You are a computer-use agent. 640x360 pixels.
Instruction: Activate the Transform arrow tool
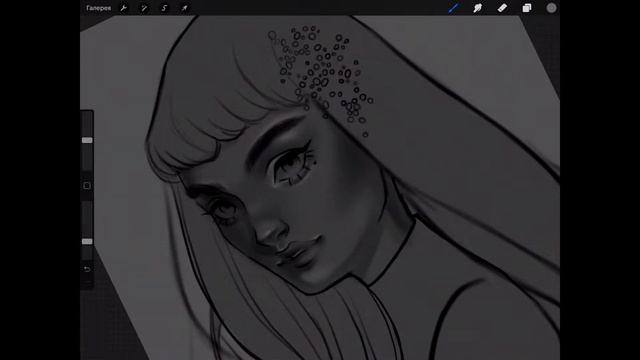pyautogui.click(x=184, y=8)
